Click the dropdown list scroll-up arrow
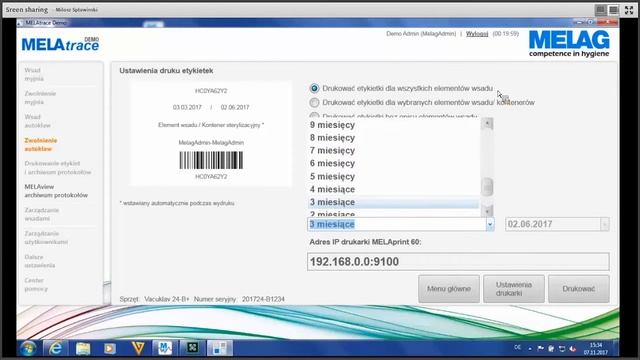Screen dimensions: 640x360 point(487,123)
